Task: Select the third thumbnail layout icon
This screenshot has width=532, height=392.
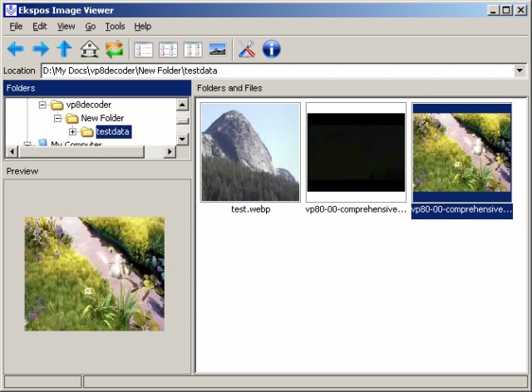Action: click(x=193, y=49)
